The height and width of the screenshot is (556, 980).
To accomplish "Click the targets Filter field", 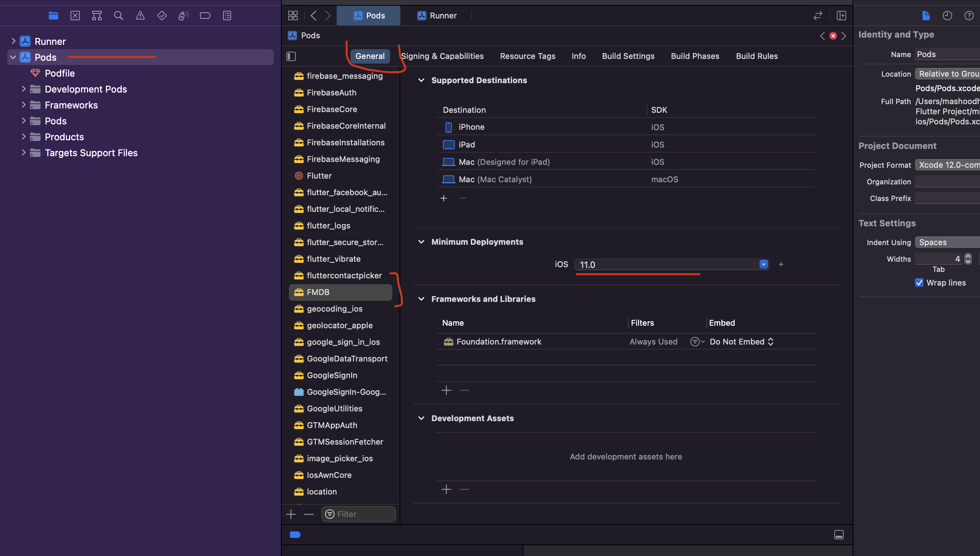I will tap(358, 514).
